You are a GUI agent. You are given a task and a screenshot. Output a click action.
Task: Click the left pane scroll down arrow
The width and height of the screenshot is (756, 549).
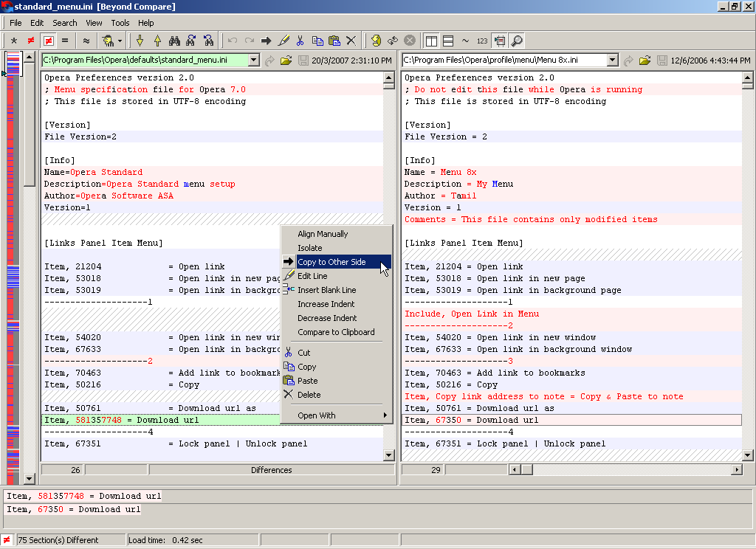pyautogui.click(x=388, y=455)
